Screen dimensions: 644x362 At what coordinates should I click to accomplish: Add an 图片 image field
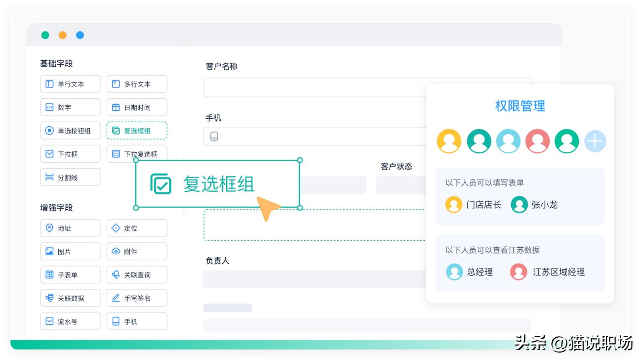pyautogui.click(x=70, y=251)
